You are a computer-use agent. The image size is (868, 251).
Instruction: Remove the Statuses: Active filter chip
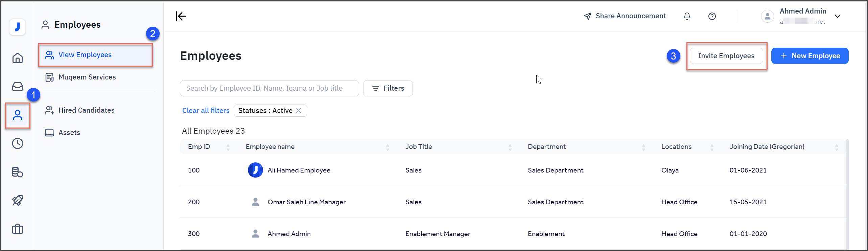point(299,111)
